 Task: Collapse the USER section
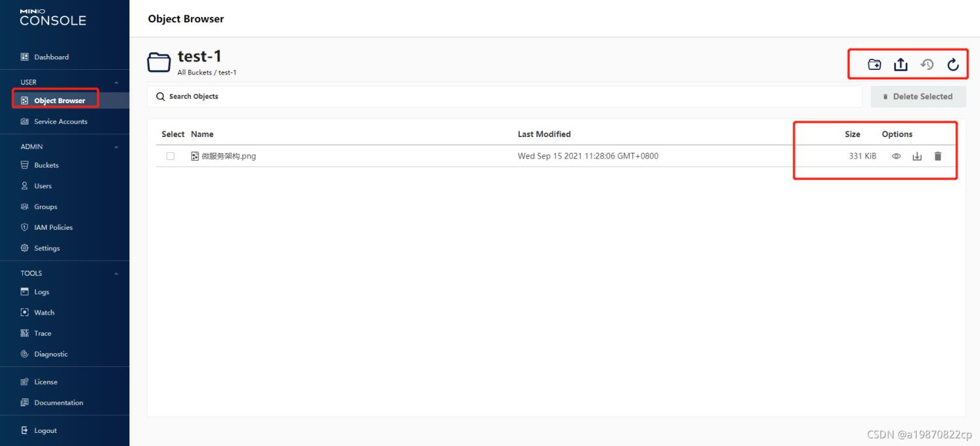116,82
